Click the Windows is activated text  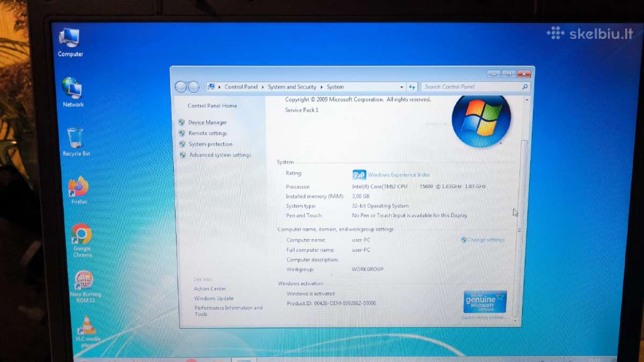pyautogui.click(x=310, y=294)
